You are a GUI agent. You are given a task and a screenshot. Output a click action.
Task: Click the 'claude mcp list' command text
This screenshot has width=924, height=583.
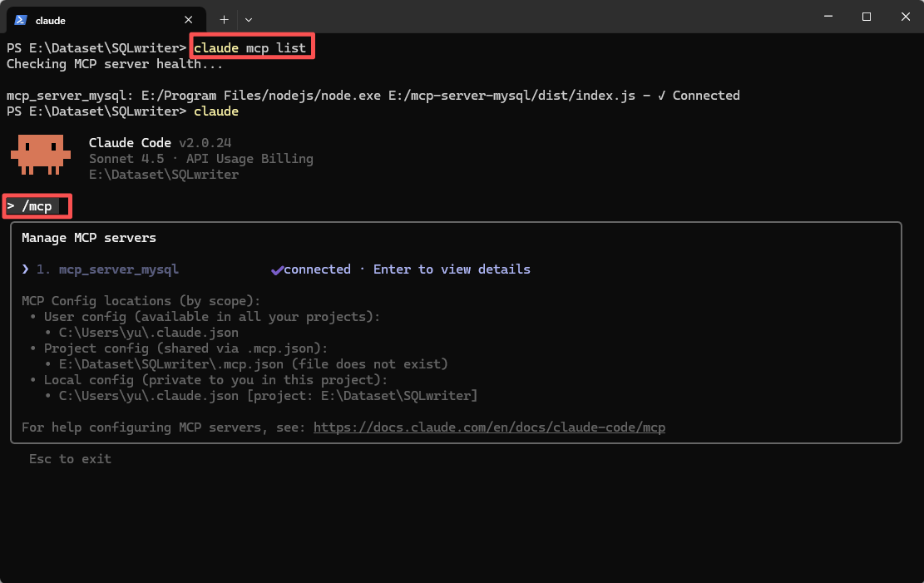250,47
